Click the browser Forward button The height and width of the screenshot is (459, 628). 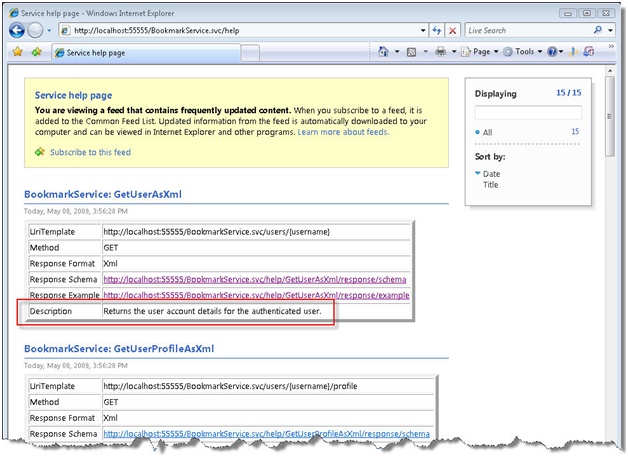click(x=36, y=30)
